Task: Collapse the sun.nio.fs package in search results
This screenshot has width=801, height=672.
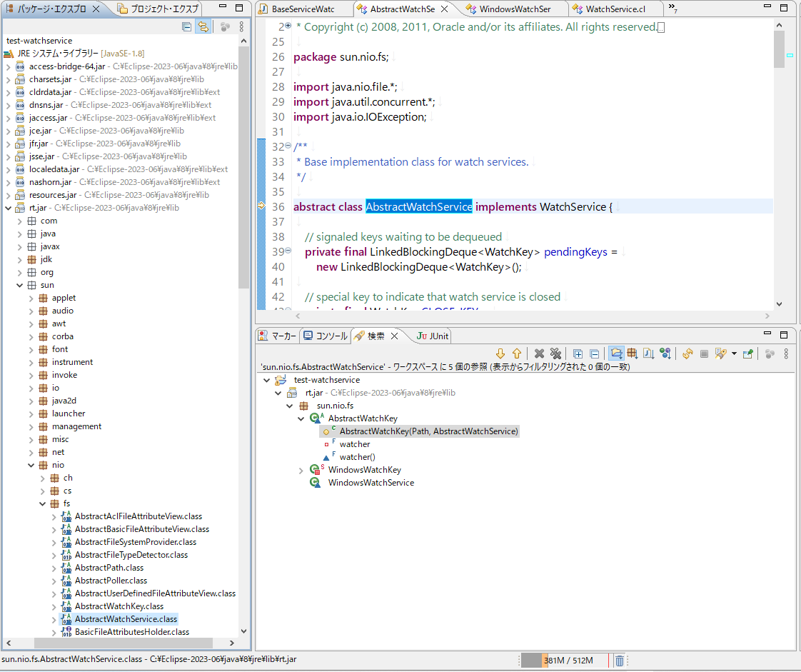Action: tap(289, 405)
